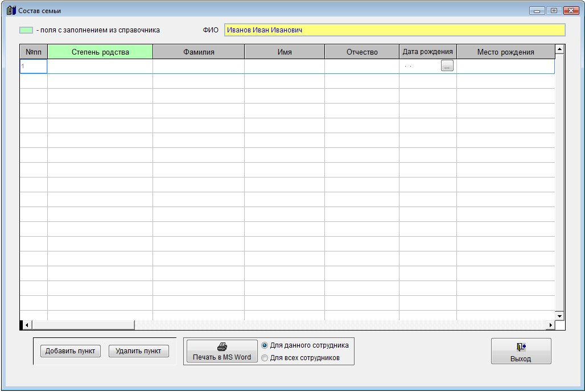Close the Состав семьи window
Viewport: 585px width, 392px height.
(571, 11)
